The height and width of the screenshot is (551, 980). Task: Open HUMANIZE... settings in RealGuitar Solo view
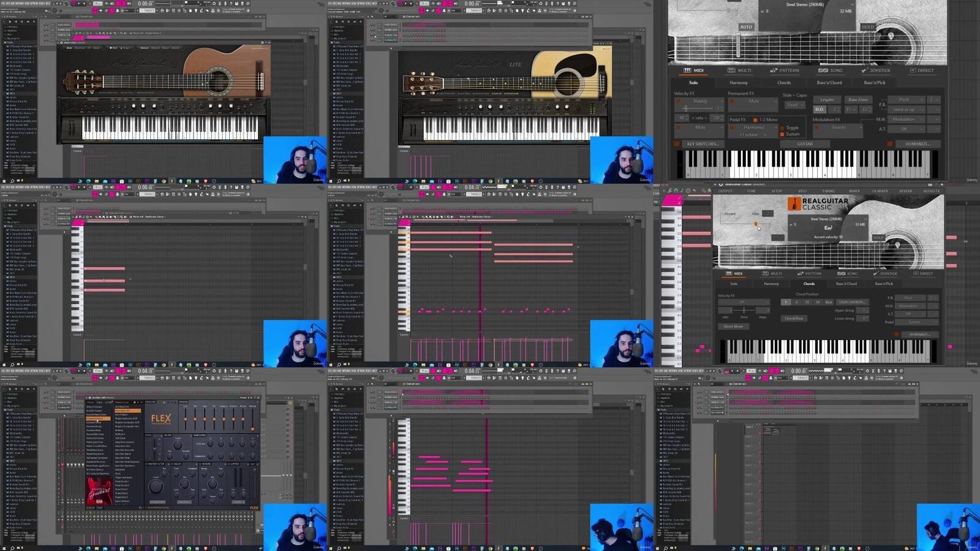point(918,144)
